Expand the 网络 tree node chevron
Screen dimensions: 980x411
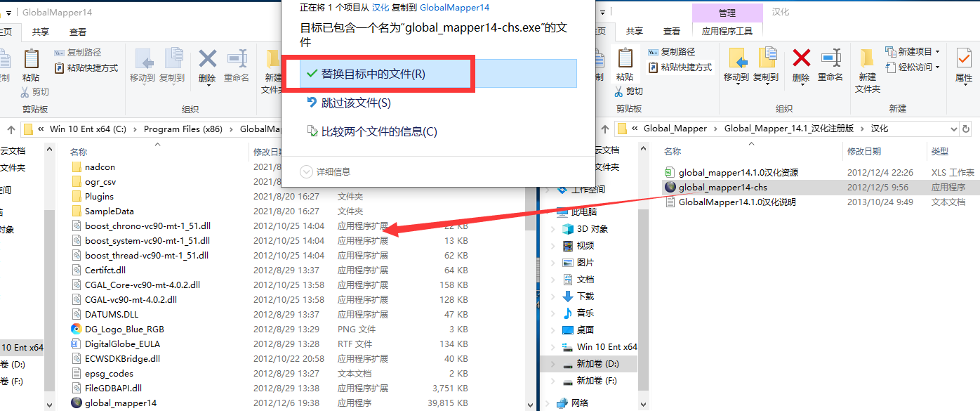(x=548, y=403)
